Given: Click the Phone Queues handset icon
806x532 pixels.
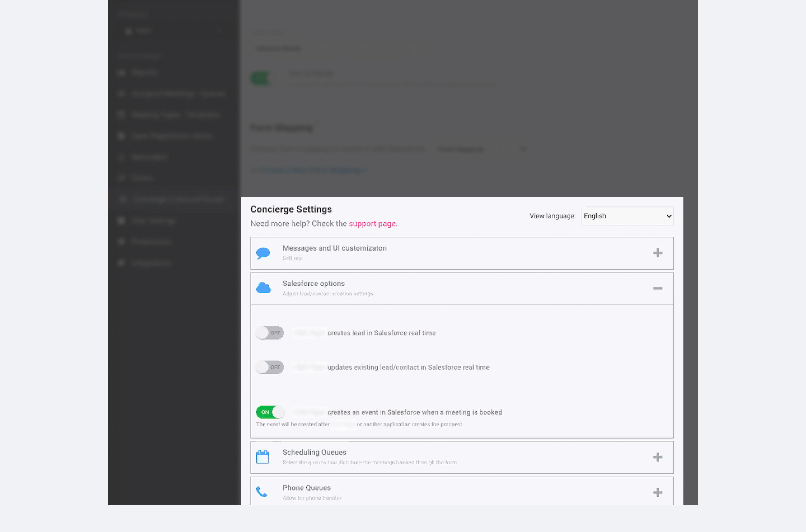Looking at the screenshot, I should click(x=262, y=492).
